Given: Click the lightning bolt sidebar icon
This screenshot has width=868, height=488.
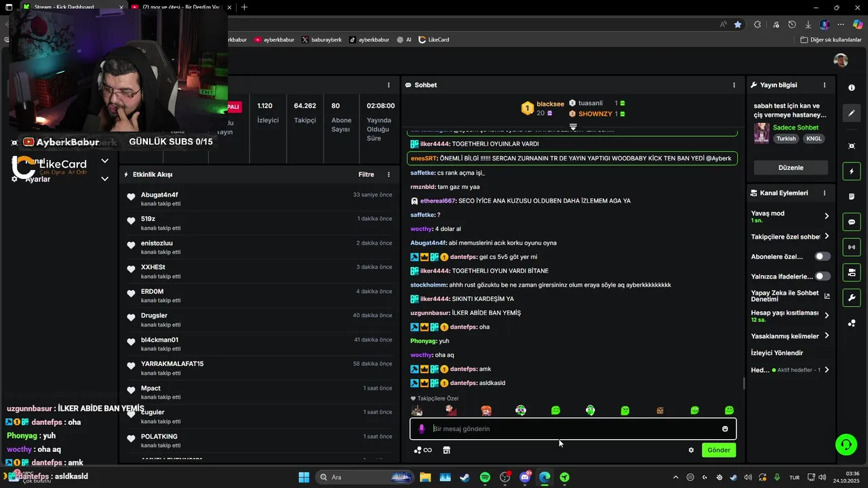Looking at the screenshot, I should click(852, 171).
